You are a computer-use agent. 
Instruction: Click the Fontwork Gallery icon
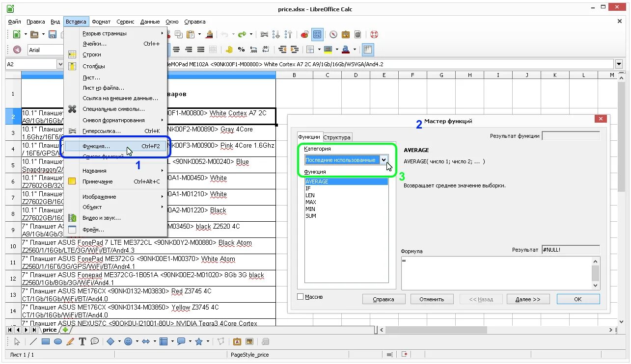pos(237,341)
